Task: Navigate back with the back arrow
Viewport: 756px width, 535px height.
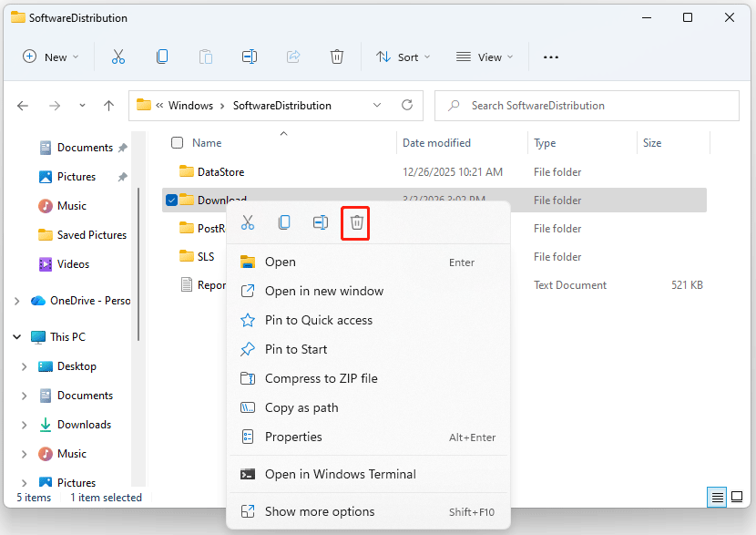Action: pyautogui.click(x=22, y=106)
